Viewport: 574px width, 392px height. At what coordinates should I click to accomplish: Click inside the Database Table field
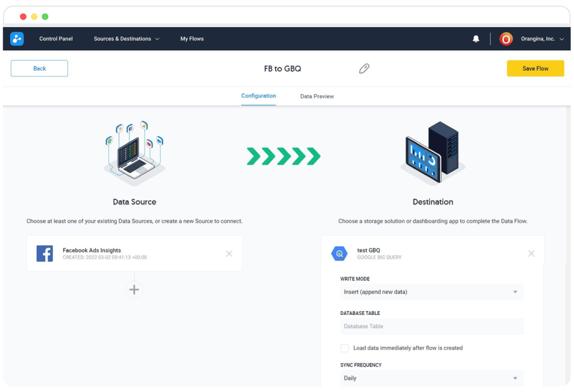pyautogui.click(x=432, y=326)
